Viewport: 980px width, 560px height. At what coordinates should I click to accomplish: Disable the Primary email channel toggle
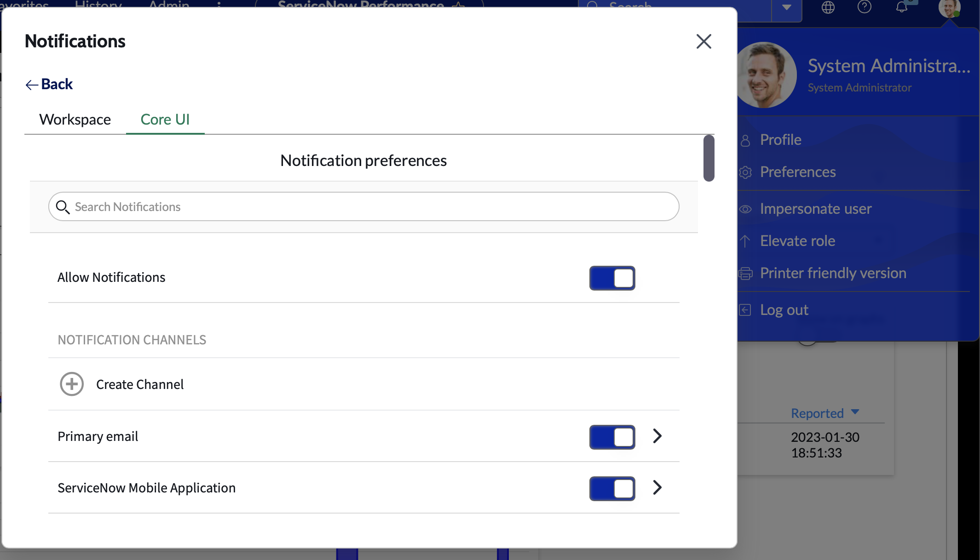click(612, 437)
